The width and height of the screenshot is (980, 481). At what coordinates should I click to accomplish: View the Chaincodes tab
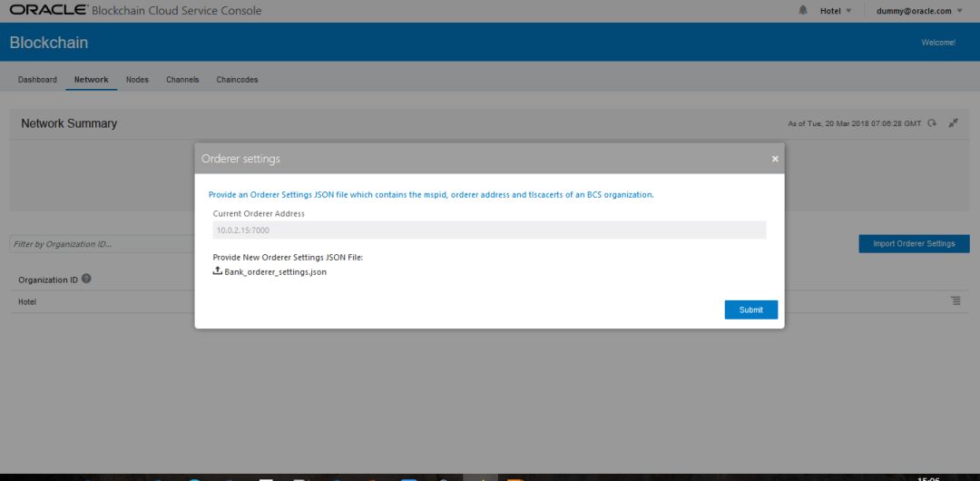coord(237,80)
